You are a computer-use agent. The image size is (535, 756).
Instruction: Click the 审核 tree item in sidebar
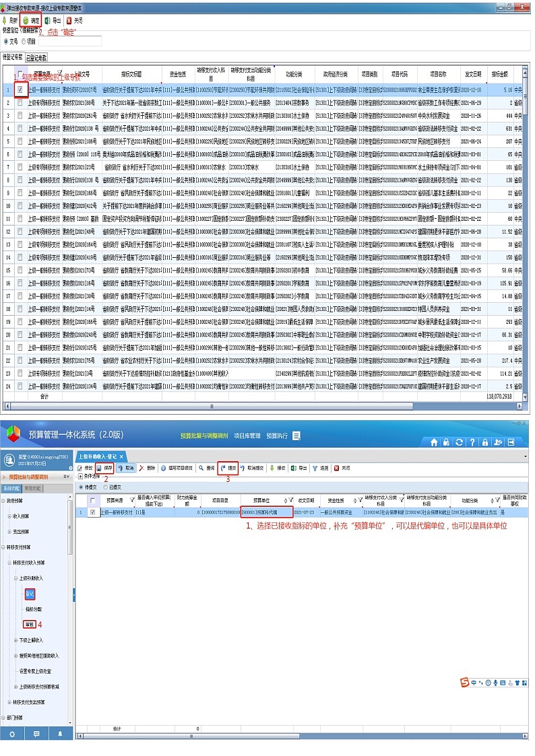29,624
